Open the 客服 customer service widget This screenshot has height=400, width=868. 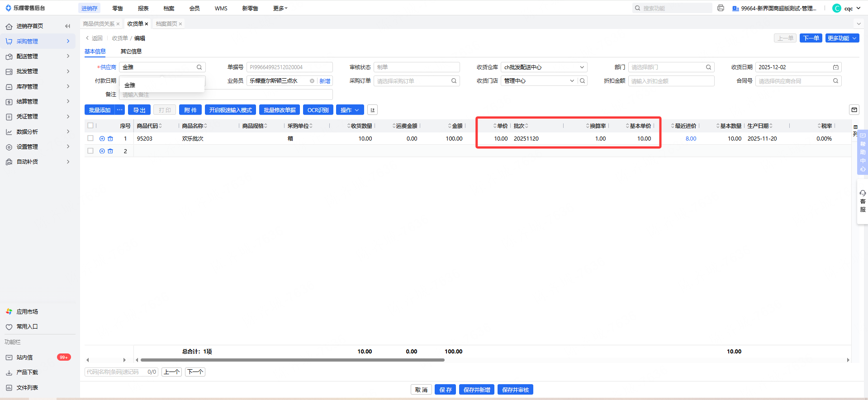pos(863,202)
